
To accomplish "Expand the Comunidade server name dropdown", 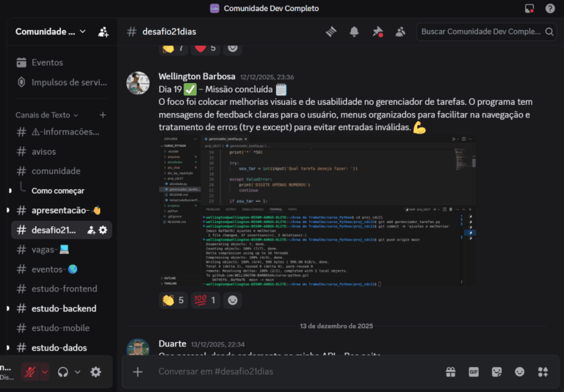I will (51, 32).
